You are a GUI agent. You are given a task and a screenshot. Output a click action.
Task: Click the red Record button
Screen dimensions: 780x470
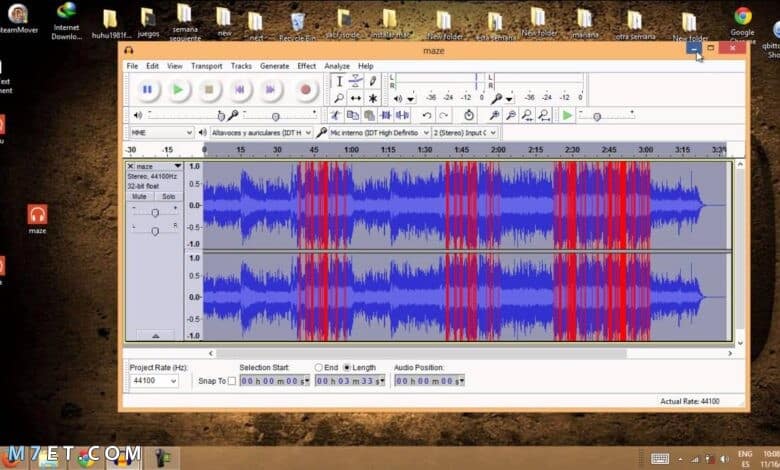click(x=305, y=90)
